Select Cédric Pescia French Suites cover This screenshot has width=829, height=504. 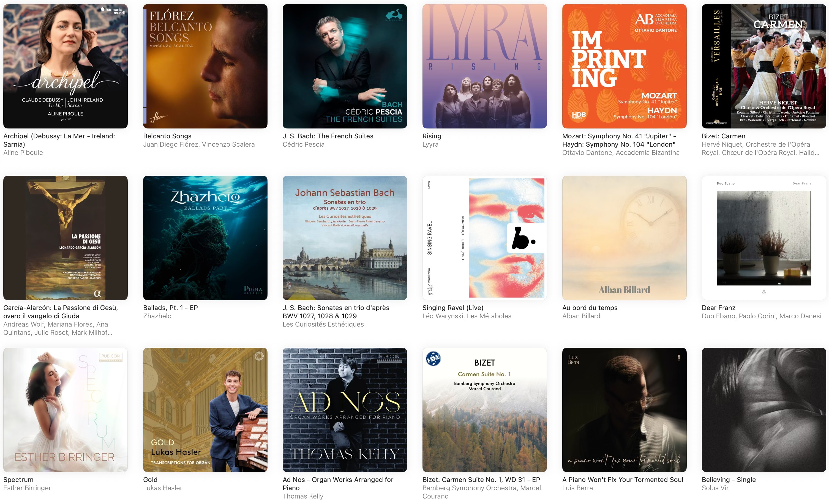point(345,66)
